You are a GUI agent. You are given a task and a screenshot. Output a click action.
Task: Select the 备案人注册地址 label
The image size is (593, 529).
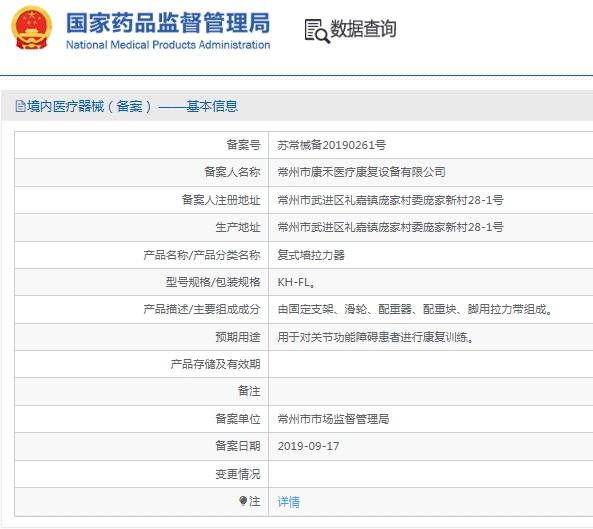221,200
